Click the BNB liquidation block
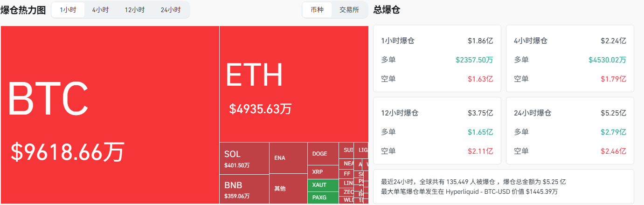 point(244,189)
